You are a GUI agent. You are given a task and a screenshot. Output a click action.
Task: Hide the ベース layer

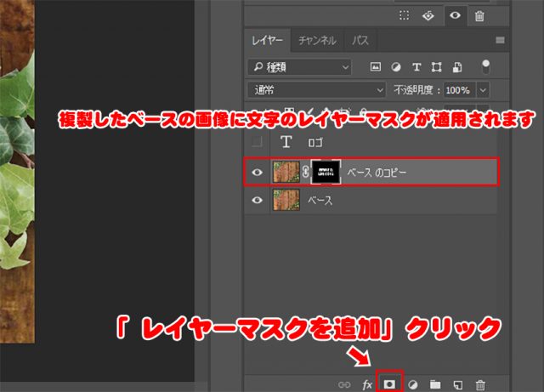(x=257, y=200)
